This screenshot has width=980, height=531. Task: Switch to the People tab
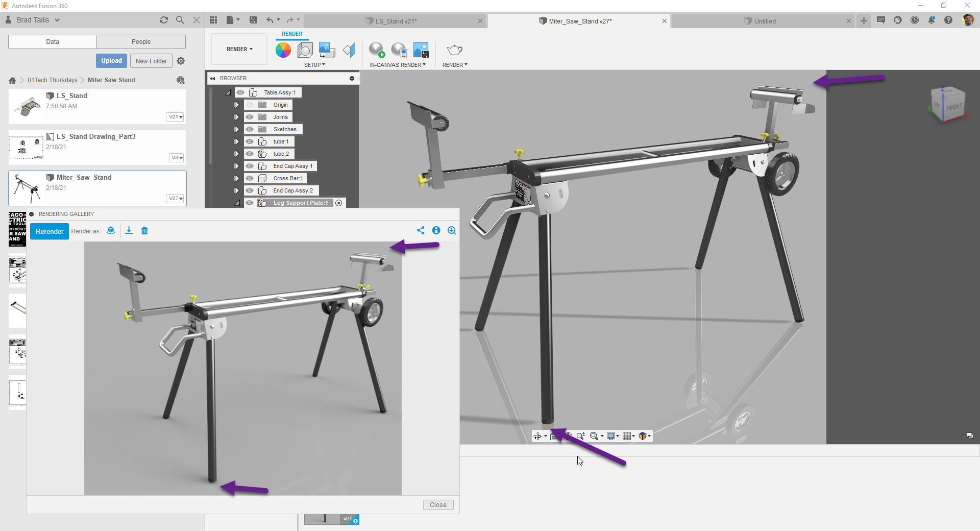(141, 41)
